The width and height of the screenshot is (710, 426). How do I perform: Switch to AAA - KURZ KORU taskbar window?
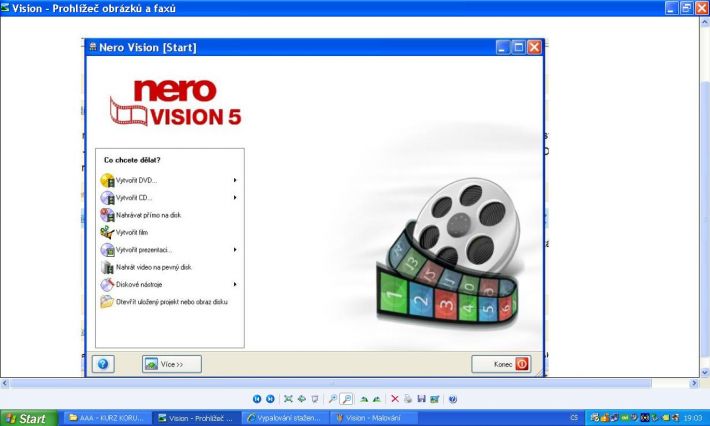107,418
